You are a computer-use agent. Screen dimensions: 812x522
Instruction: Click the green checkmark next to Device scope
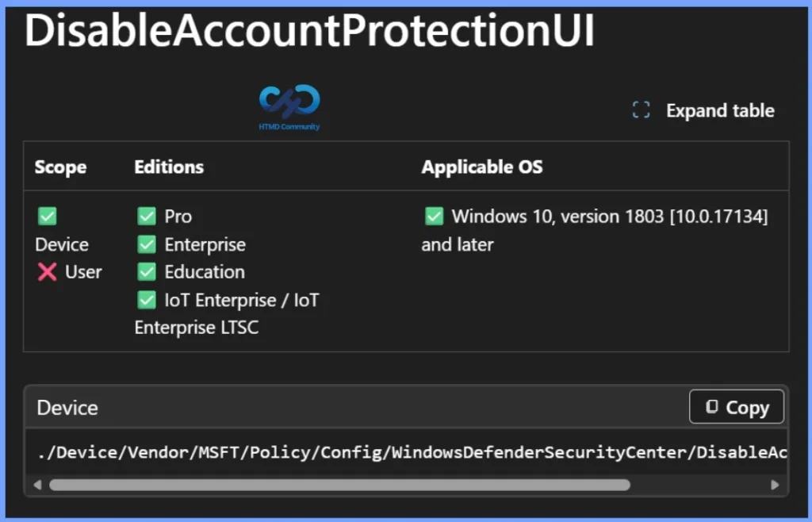47,216
